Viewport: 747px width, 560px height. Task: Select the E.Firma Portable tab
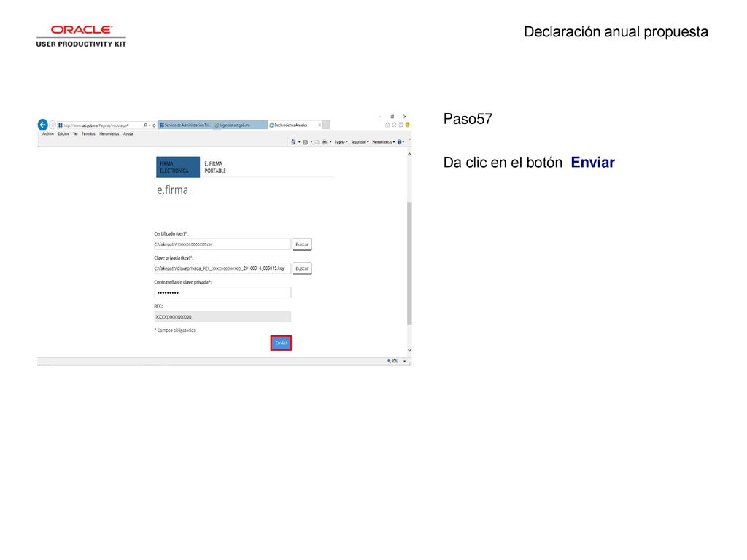tap(215, 167)
